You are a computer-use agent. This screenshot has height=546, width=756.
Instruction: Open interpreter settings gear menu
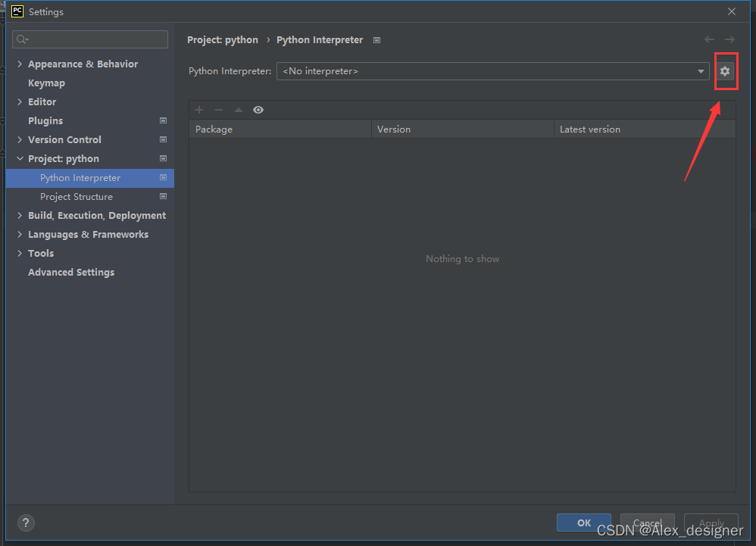[x=725, y=71]
